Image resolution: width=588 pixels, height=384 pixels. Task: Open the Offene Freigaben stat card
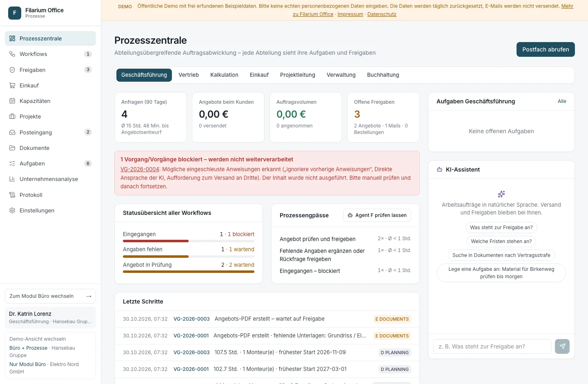(x=383, y=117)
